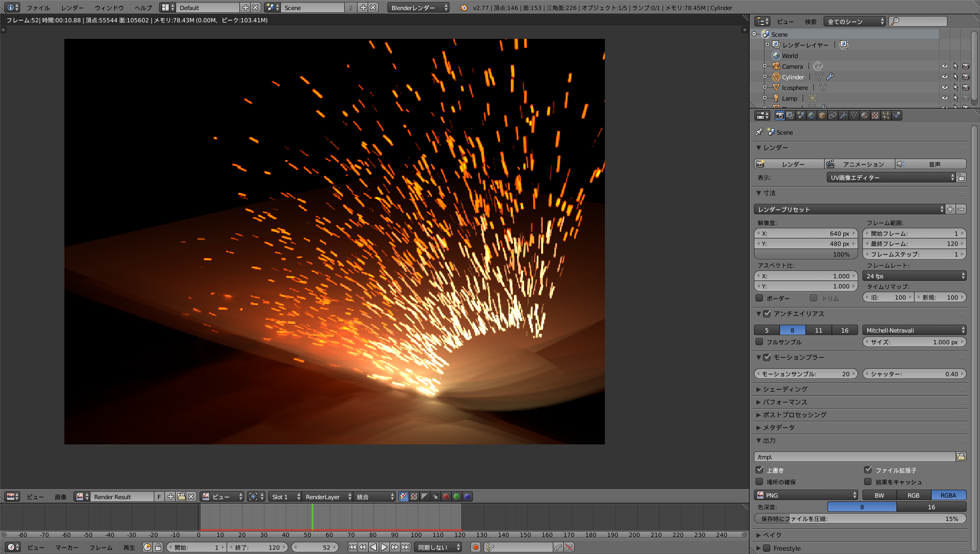Click the アニメーション render button
Viewport: 980px width, 554px height.
point(860,164)
